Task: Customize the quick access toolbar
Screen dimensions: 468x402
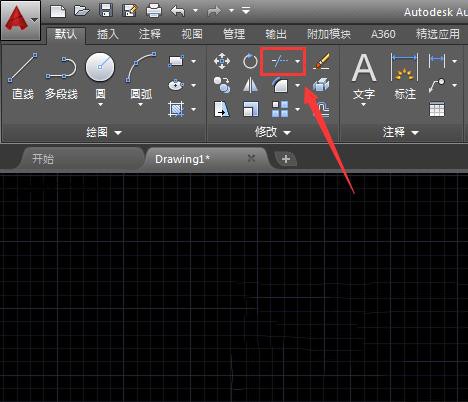Action: 246,11
